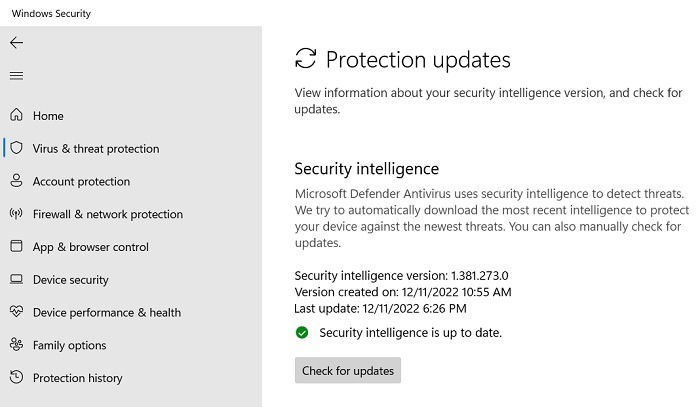Navigate to Firewall & network protection
The width and height of the screenshot is (700, 407).
[108, 214]
